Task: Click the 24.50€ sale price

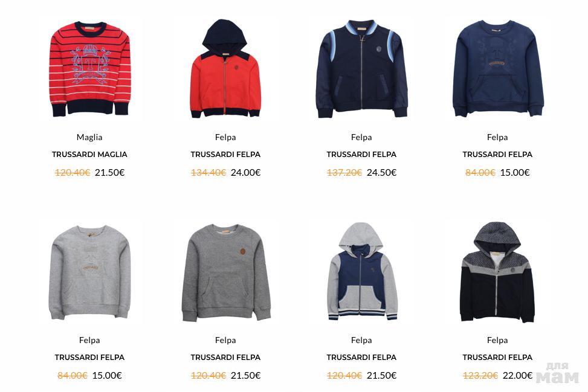Action: pyautogui.click(x=381, y=172)
